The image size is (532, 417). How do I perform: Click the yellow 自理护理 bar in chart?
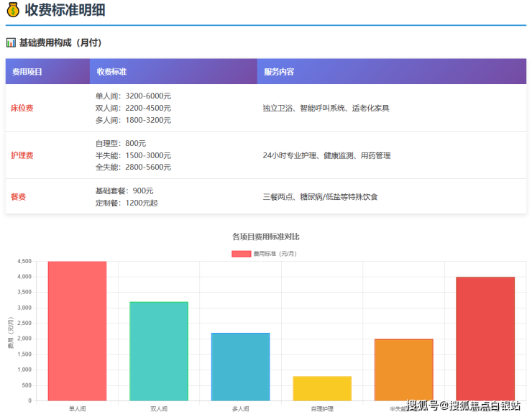click(x=322, y=388)
